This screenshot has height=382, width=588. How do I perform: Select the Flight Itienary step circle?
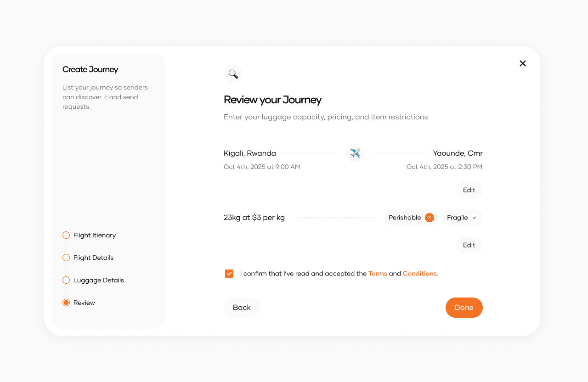(66, 235)
